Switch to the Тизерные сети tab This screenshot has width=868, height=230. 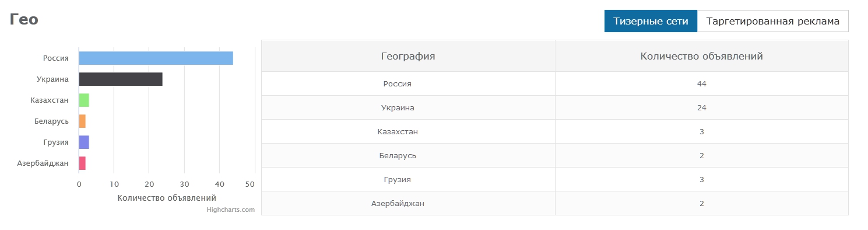[651, 21]
